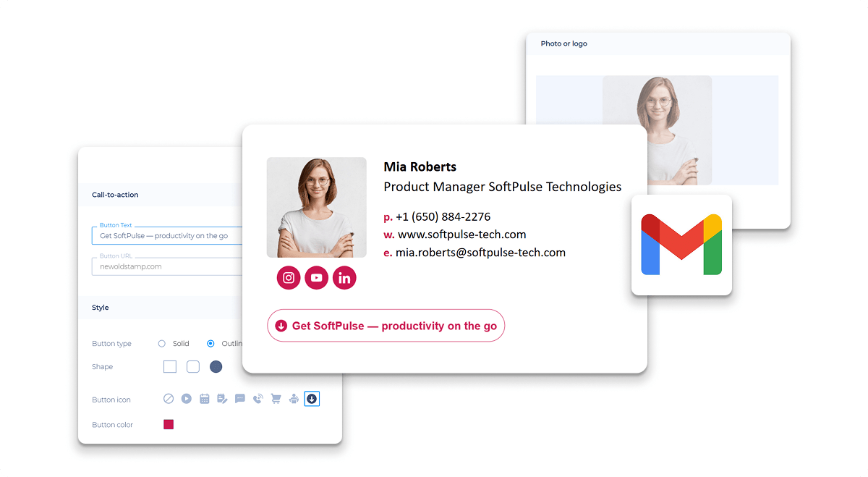Open the YouTube social icon in the signature

coord(317,278)
